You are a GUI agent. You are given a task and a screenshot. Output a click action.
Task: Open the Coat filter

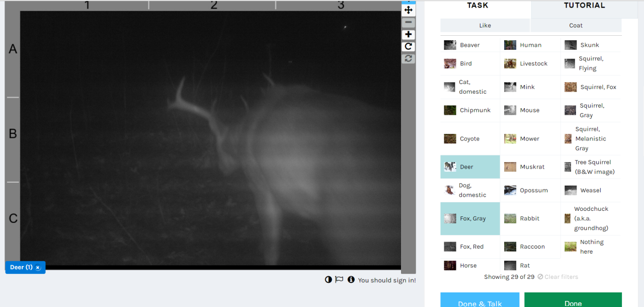[x=576, y=26]
